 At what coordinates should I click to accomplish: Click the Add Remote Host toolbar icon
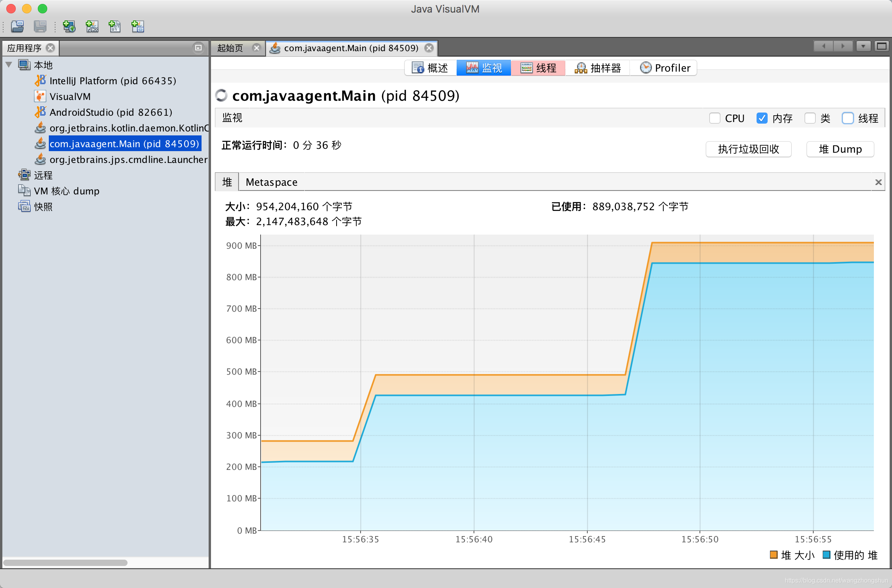[x=69, y=26]
